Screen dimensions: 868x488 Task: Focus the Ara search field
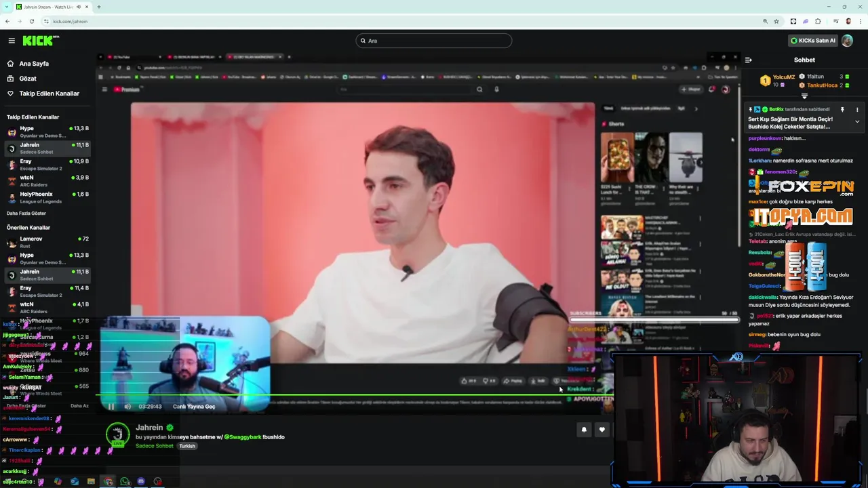434,41
